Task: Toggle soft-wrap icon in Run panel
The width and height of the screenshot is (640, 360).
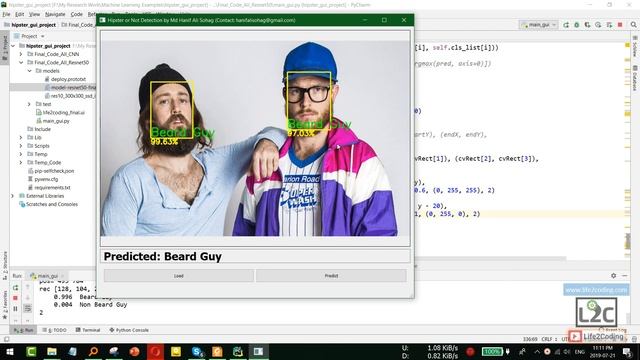Action: tap(27, 309)
